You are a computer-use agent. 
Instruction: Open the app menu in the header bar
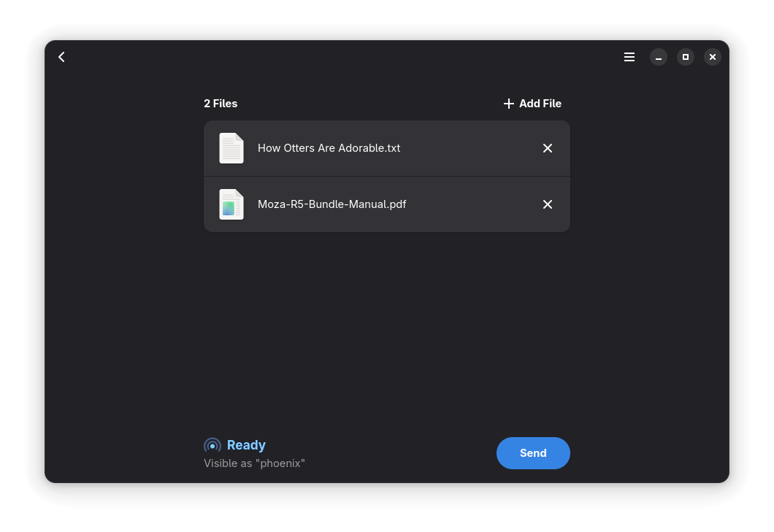click(629, 56)
